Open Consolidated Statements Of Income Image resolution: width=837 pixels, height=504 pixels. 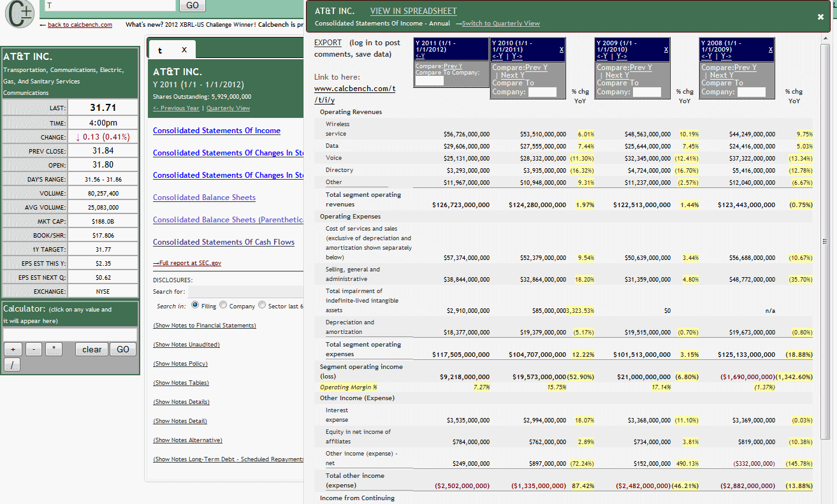(217, 131)
